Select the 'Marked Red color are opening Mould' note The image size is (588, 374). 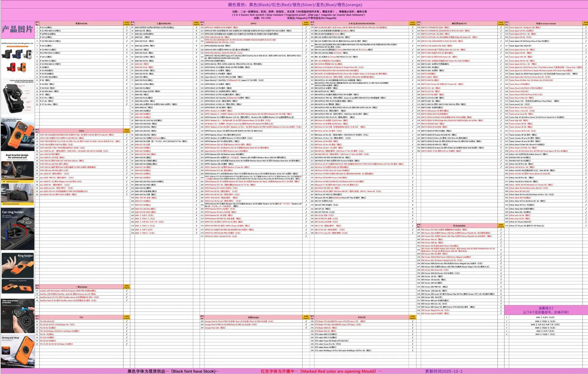tap(321, 371)
